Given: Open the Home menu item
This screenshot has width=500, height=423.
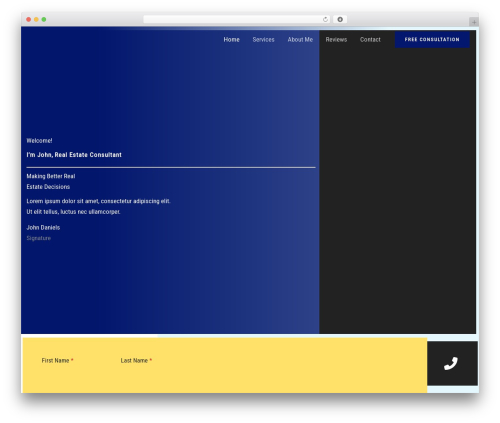Looking at the screenshot, I should pos(231,39).
